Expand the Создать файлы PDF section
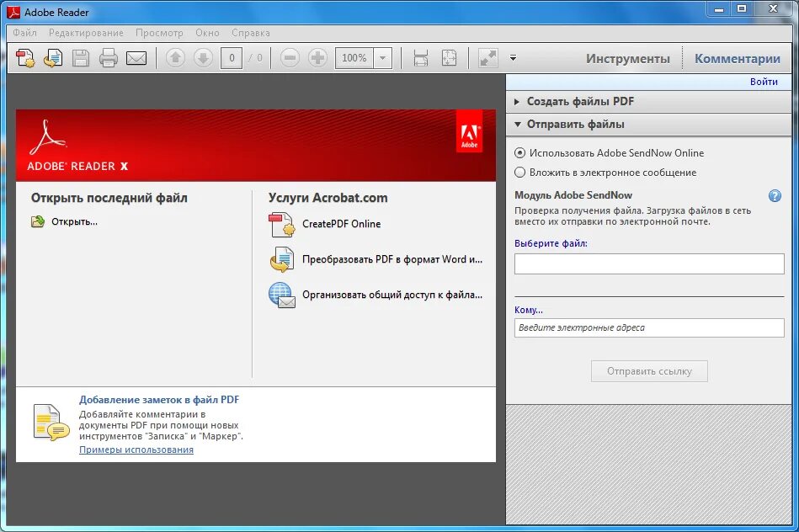The height and width of the screenshot is (532, 799). click(x=648, y=101)
